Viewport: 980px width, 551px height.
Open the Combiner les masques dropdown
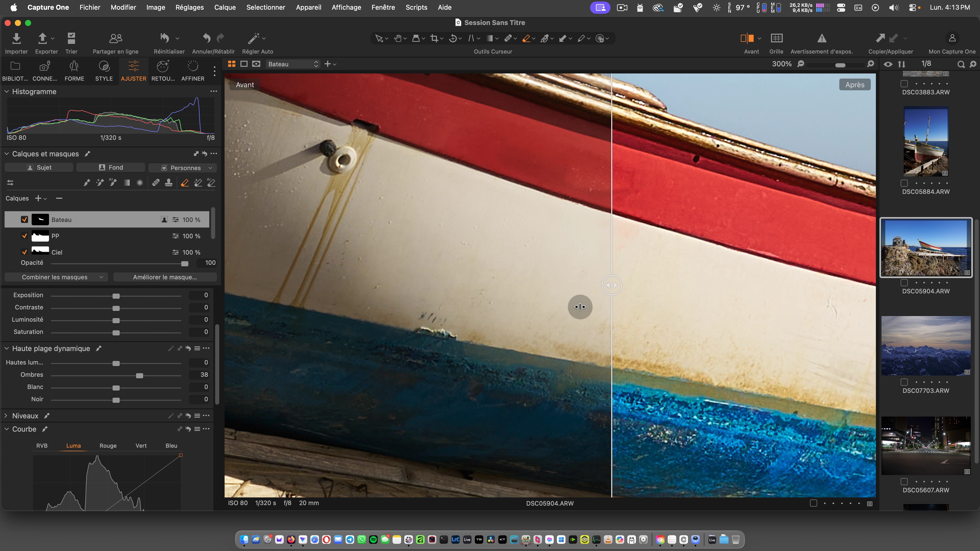pyautogui.click(x=56, y=277)
